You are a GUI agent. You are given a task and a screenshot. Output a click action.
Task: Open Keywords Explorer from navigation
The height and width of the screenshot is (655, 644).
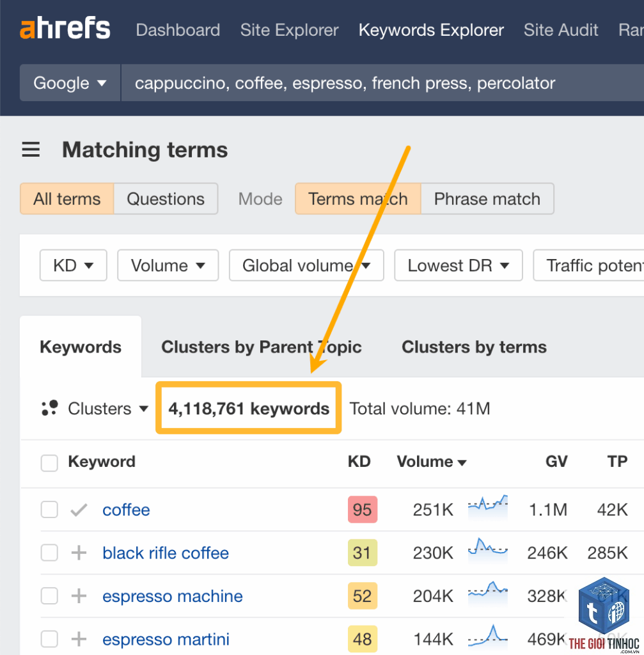point(432,30)
